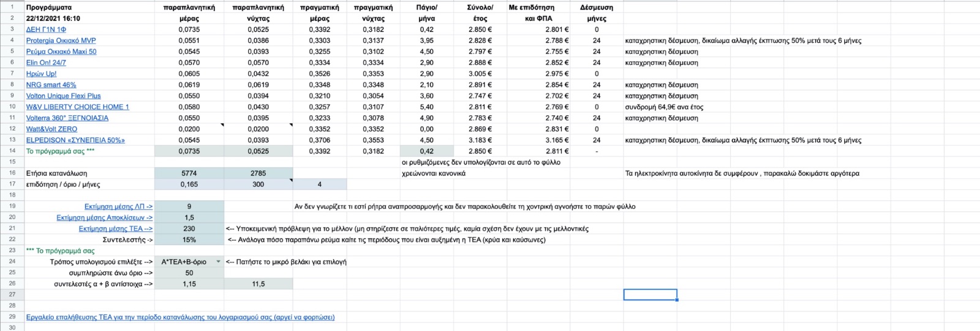Select row header number 27
Screen dimensions: 980x331
tap(12, 294)
